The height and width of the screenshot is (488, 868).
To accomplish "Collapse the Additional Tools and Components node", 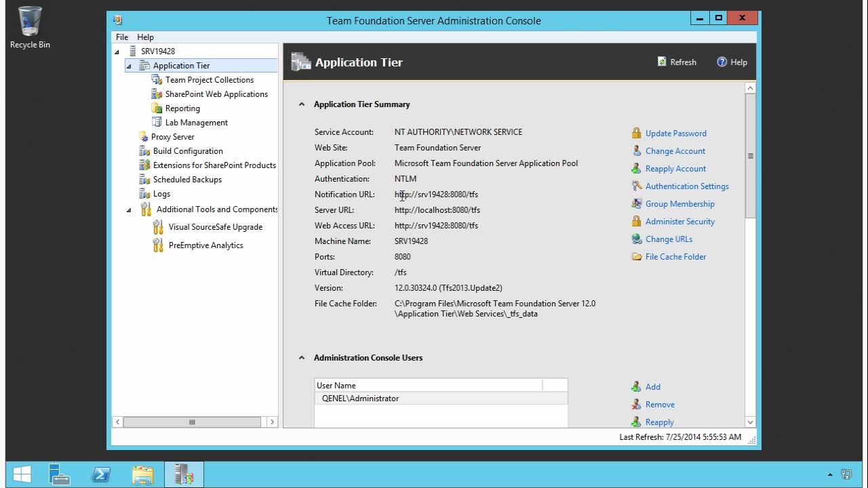I will (129, 210).
